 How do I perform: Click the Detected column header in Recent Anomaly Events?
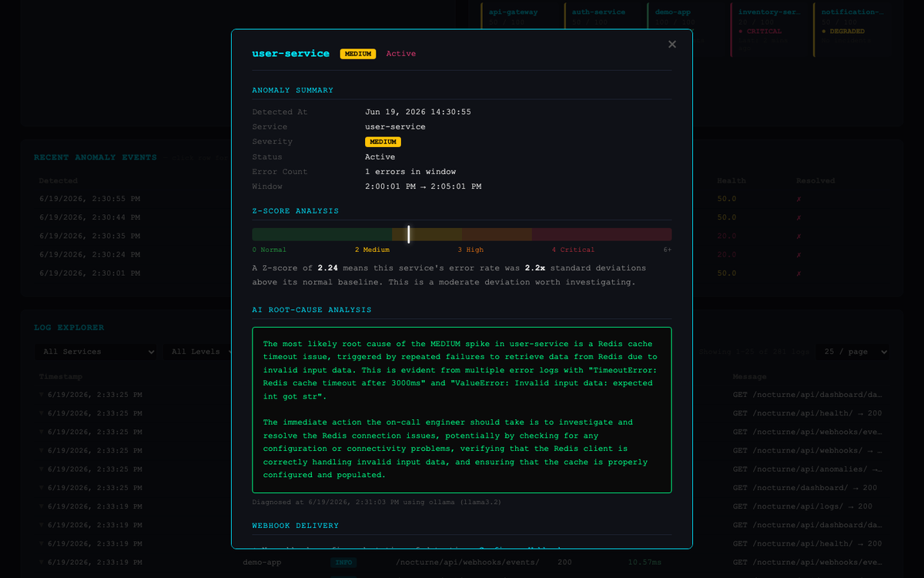tap(59, 181)
